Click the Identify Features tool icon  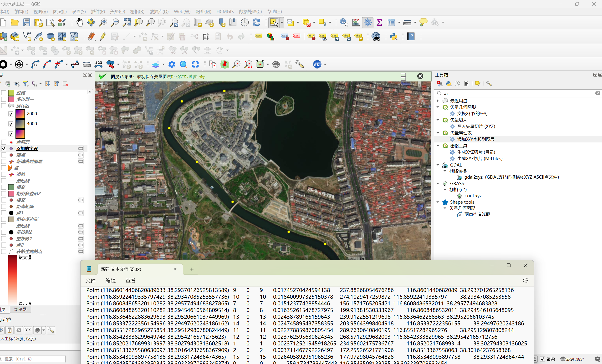pos(344,22)
